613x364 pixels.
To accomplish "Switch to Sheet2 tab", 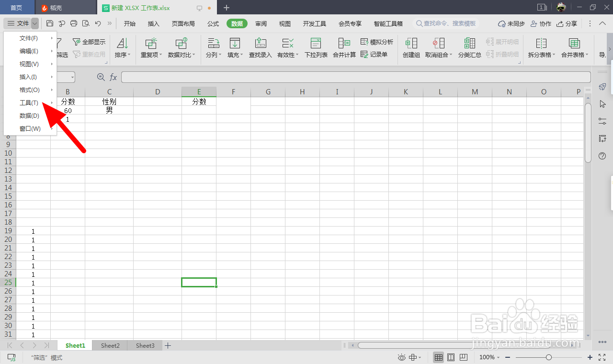I will point(110,345).
